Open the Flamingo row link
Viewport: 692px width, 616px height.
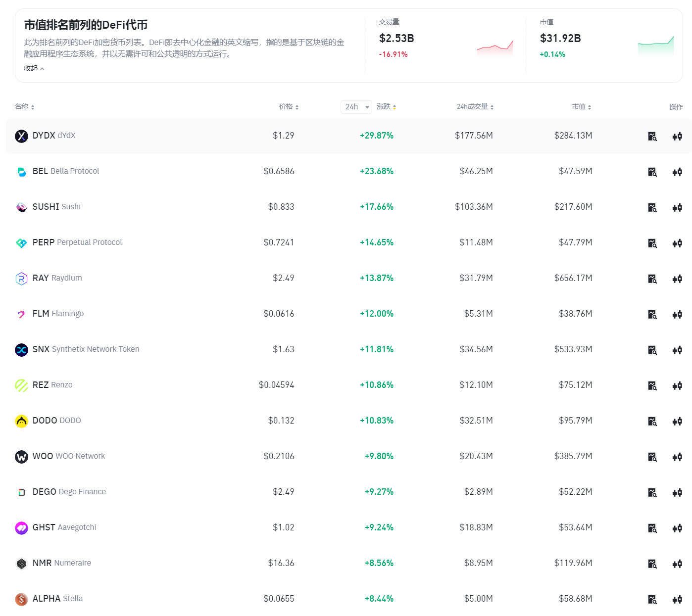(x=58, y=314)
